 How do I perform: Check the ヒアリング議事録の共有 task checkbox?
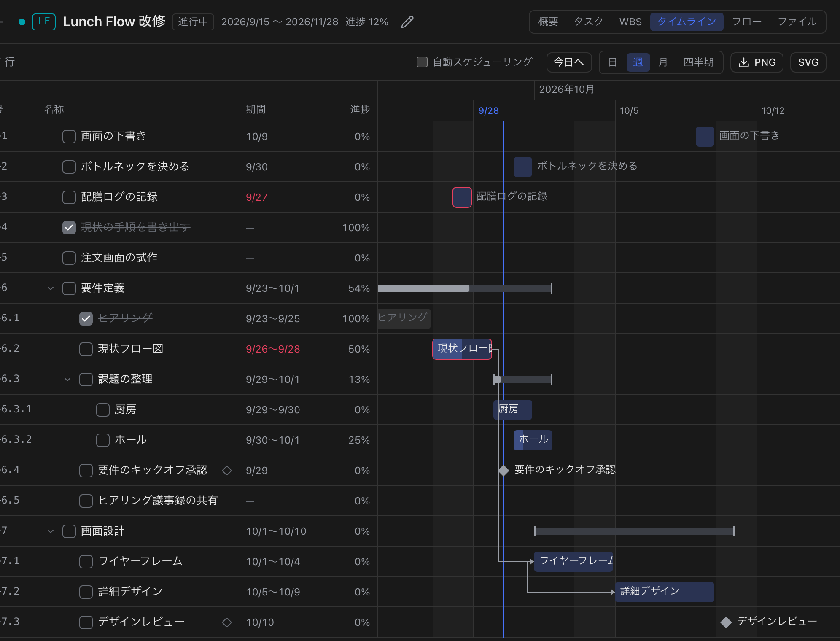(86, 501)
